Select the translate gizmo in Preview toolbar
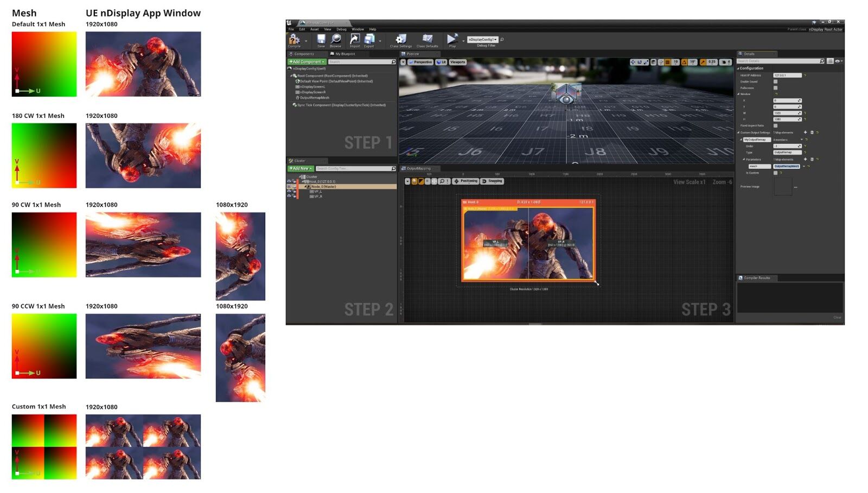Screen dimensions: 868x493 tap(633, 62)
